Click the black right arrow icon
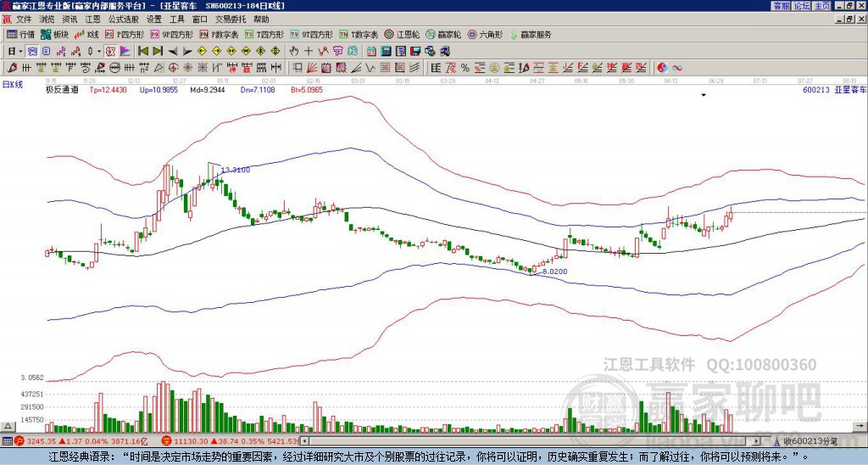This screenshot has height=465, width=868. tap(187, 51)
